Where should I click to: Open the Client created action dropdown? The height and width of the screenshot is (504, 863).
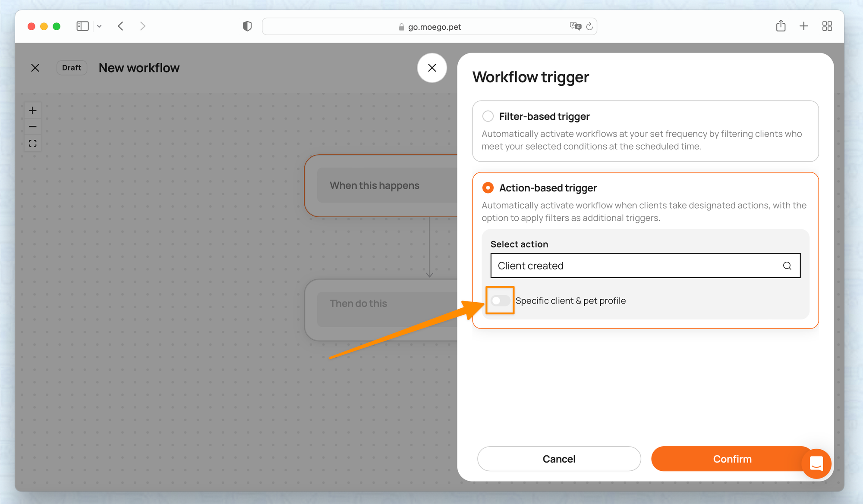tap(637, 266)
